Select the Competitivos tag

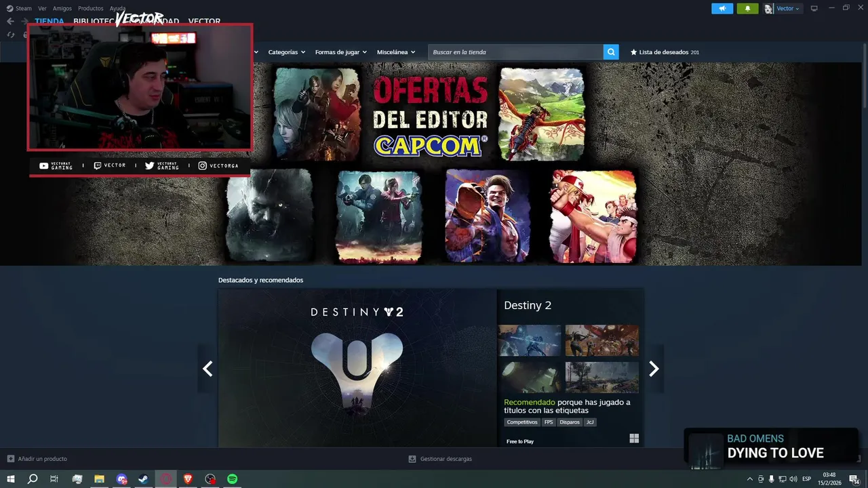click(522, 422)
